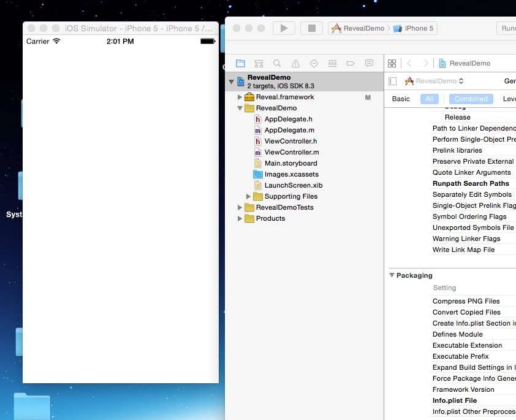
Task: Select Framework Version setting
Action: 463,389
